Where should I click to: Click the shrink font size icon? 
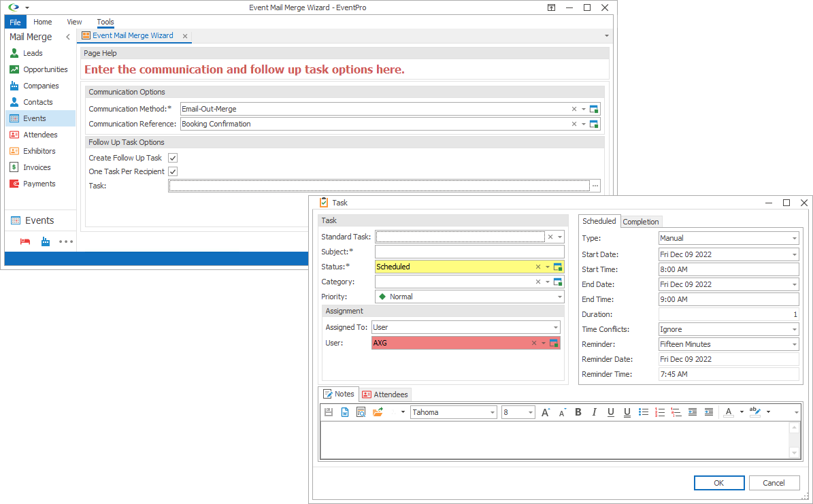562,412
